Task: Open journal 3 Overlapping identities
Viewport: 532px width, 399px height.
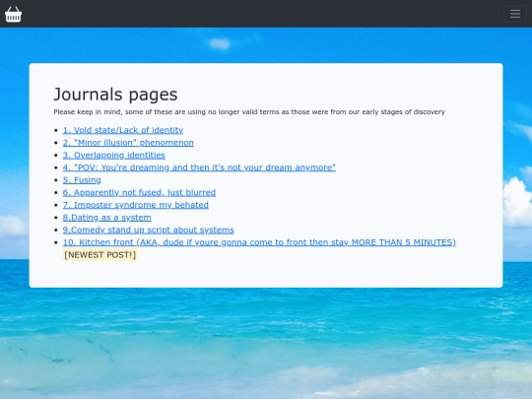Action: coord(113,156)
